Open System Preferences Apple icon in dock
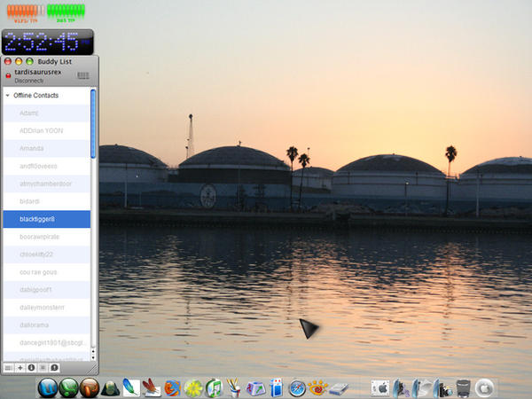This screenshot has height=399, width=532. click(x=380, y=388)
